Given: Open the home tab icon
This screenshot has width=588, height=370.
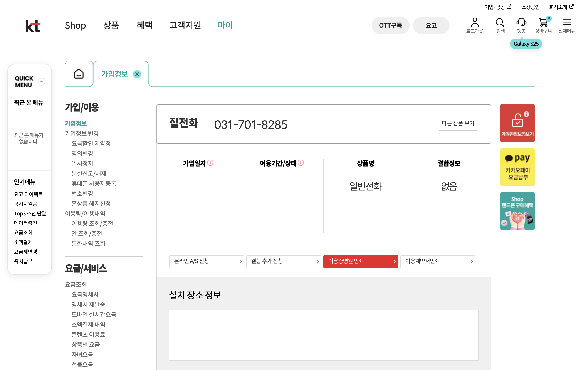Looking at the screenshot, I should (x=79, y=74).
